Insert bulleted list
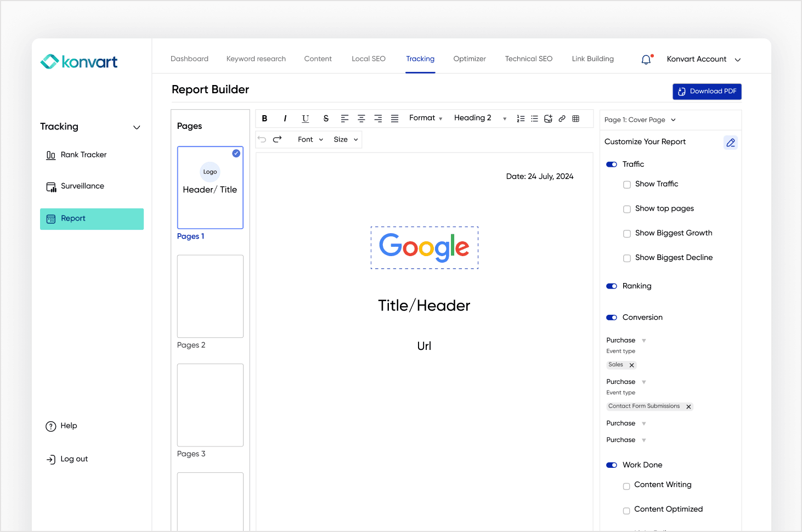The image size is (802, 532). [x=534, y=118]
